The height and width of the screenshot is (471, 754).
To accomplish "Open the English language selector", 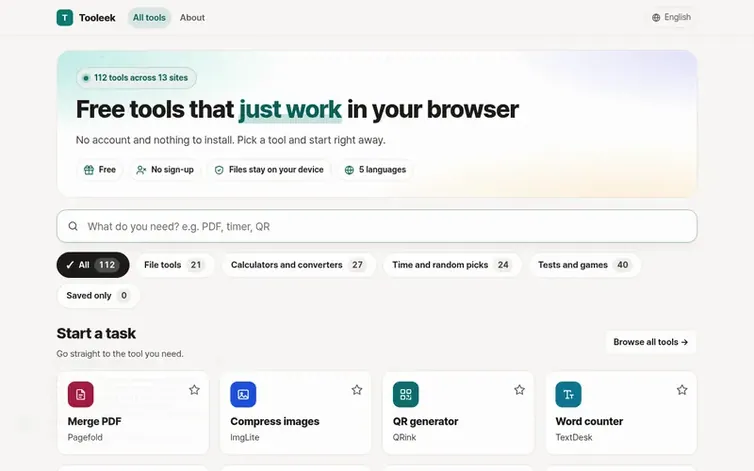I will click(671, 17).
